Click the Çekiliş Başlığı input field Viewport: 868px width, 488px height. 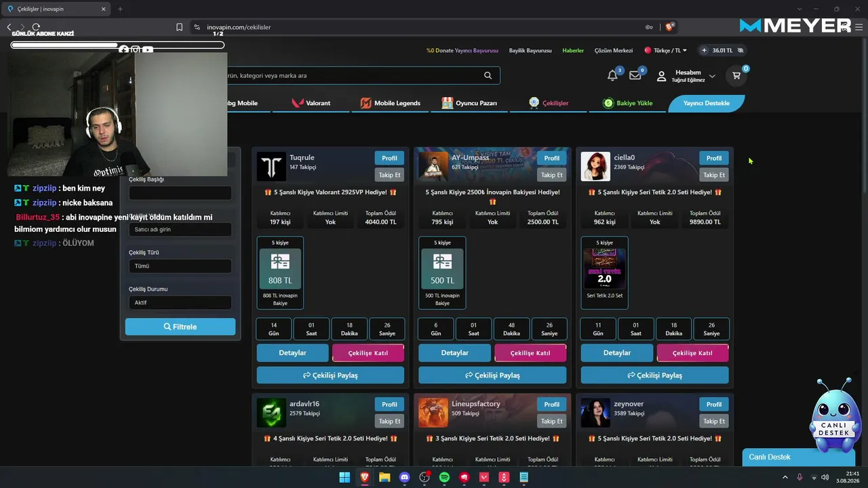[180, 192]
